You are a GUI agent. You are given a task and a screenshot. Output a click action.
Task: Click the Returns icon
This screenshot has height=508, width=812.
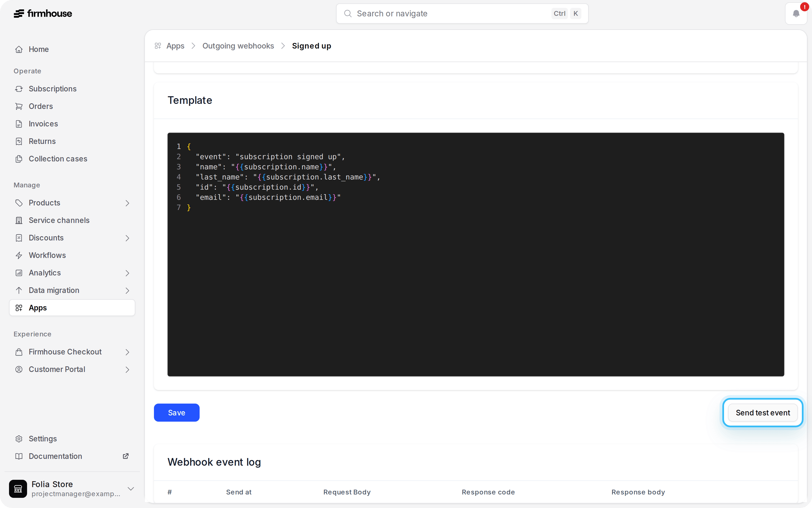pos(19,141)
